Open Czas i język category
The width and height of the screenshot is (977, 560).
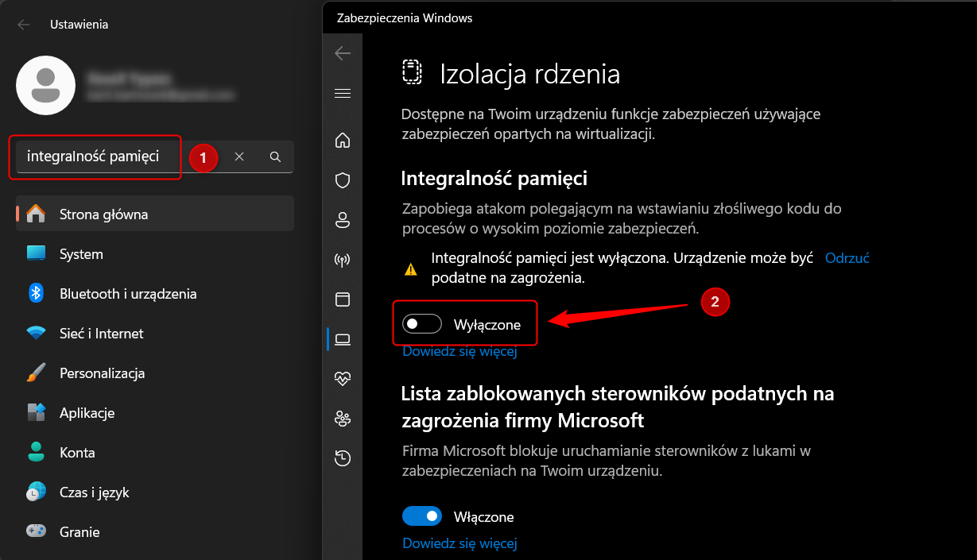(x=155, y=492)
